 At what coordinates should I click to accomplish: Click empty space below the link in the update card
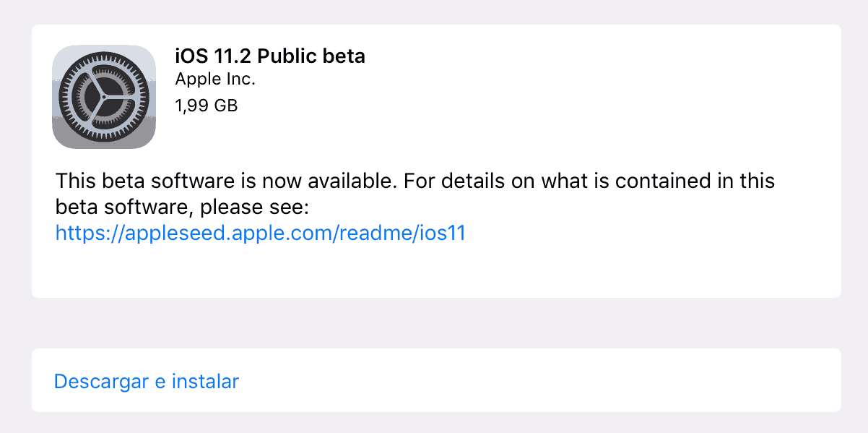[436, 271]
